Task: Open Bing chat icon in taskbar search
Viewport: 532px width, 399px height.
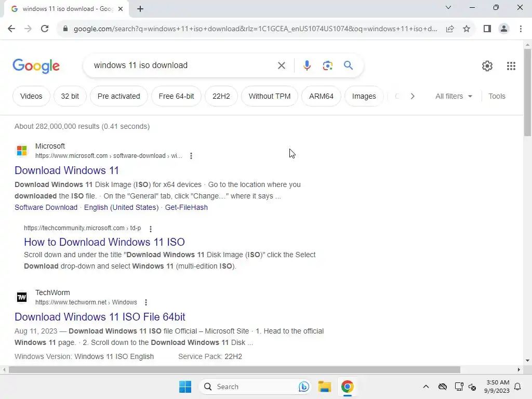Action: [x=303, y=387]
